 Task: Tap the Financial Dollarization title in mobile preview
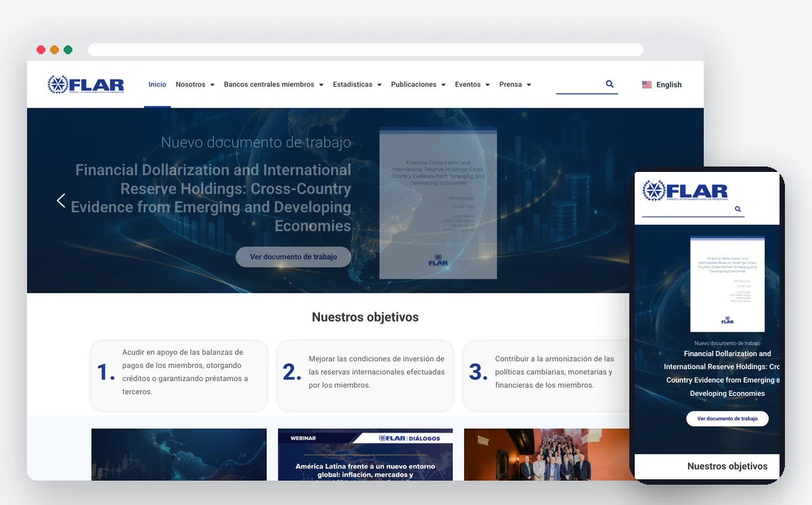(x=723, y=374)
